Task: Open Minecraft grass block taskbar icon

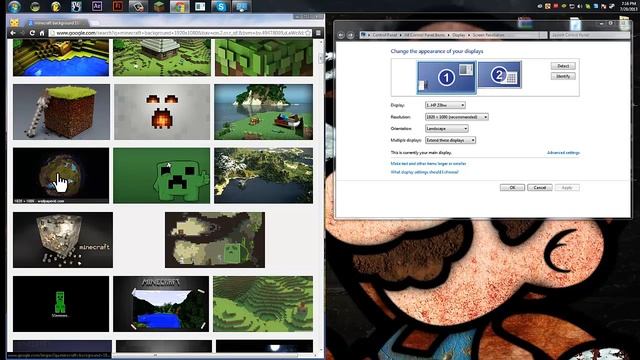Action: point(159,6)
